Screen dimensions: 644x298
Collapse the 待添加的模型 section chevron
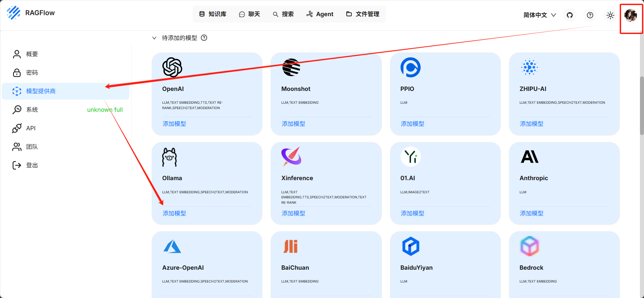point(154,38)
